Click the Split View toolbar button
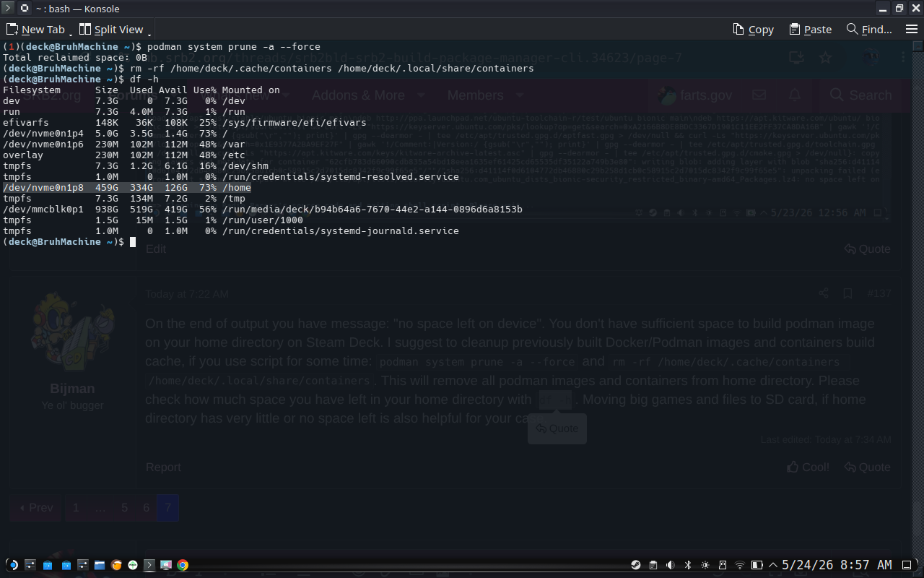924x578 pixels. [111, 30]
